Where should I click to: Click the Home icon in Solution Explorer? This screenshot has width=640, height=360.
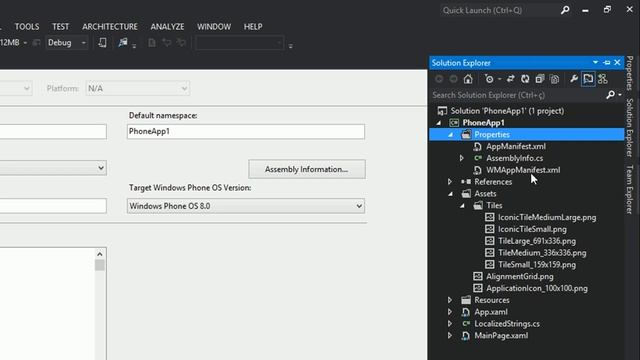pos(468,79)
